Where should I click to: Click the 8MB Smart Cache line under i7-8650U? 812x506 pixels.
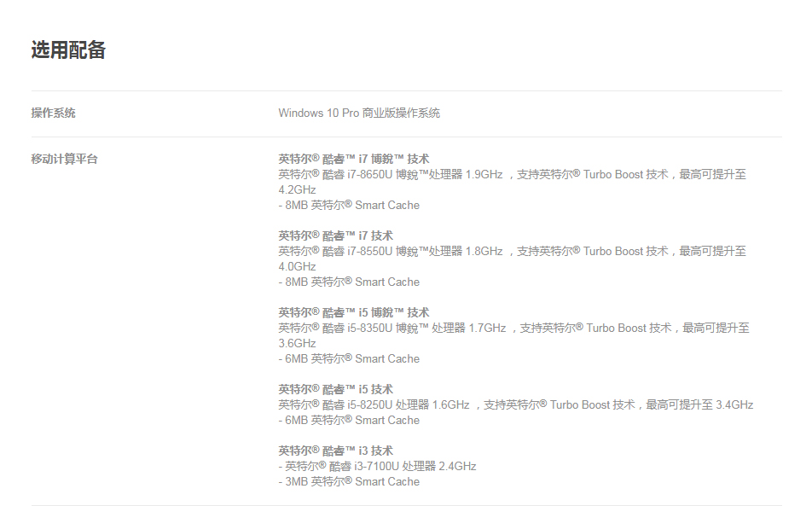(x=349, y=205)
